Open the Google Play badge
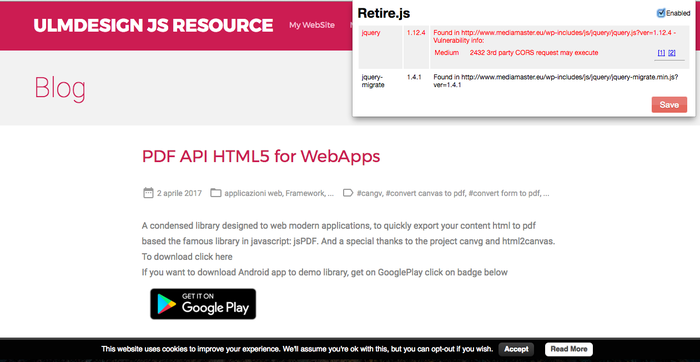Image resolution: width=700 pixels, height=362 pixels. click(203, 304)
